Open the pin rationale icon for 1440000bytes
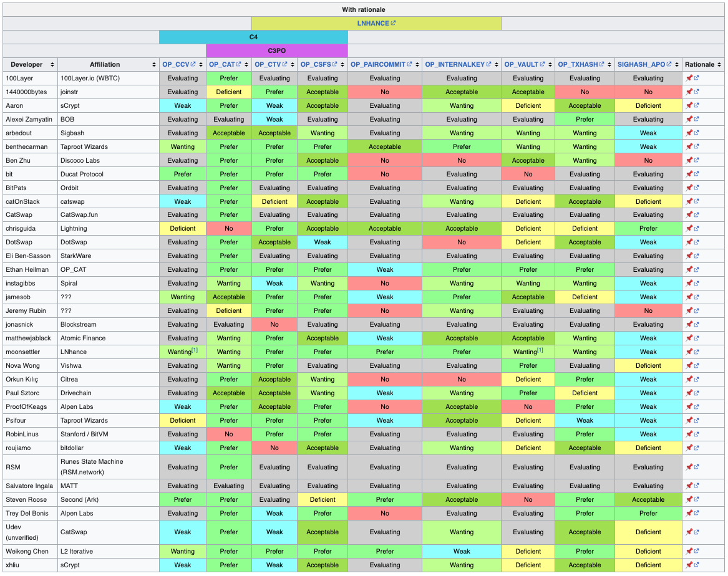Image resolution: width=728 pixels, height=576 pixels. pyautogui.click(x=689, y=92)
